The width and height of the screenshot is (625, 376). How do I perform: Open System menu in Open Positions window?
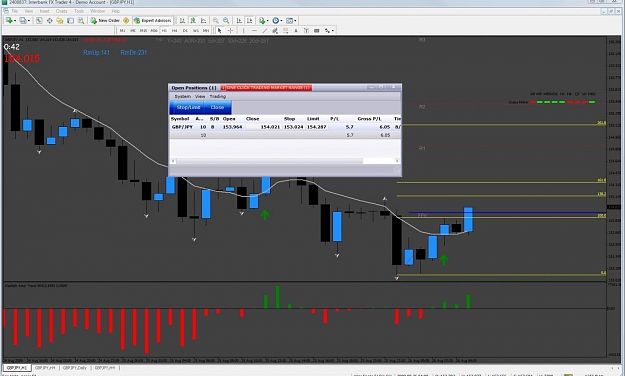pyautogui.click(x=183, y=96)
